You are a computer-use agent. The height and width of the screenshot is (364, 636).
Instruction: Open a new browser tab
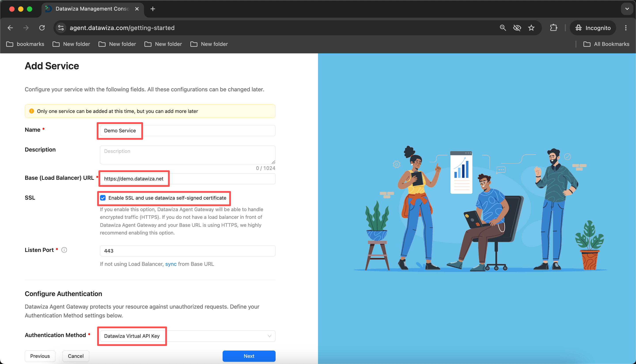point(153,9)
